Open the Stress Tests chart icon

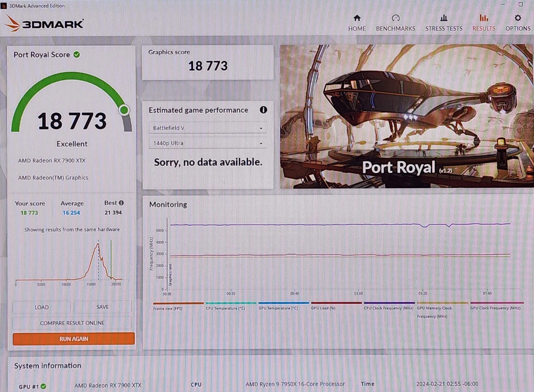[x=444, y=18]
